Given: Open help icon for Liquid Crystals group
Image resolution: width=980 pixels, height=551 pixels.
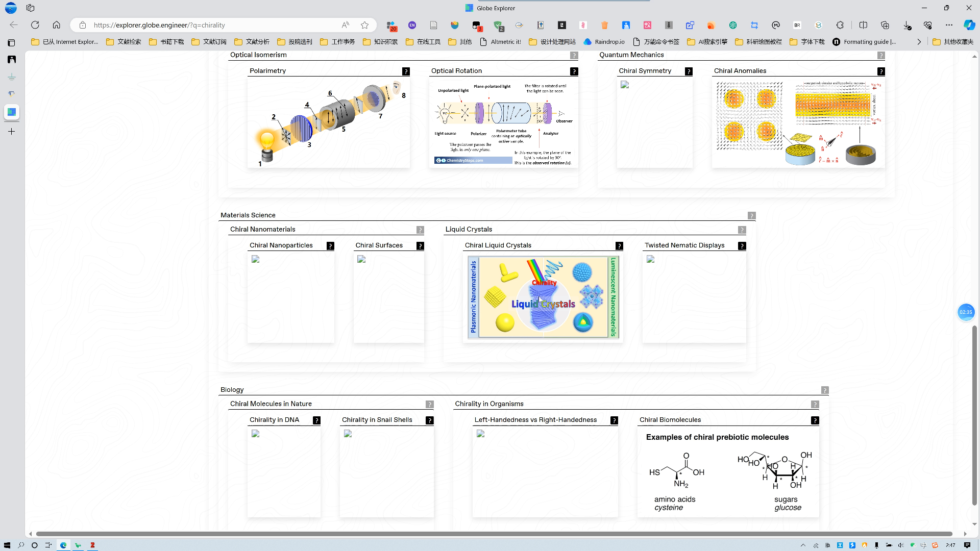Looking at the screenshot, I should tap(742, 230).
